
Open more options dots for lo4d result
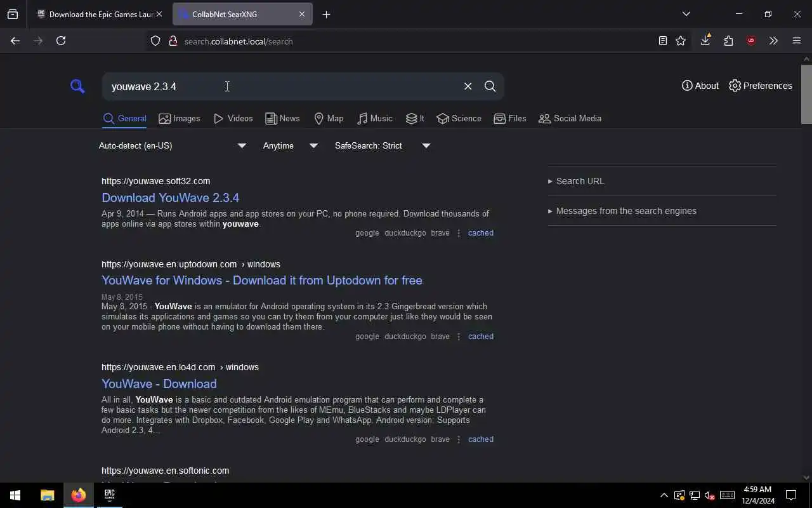click(459, 439)
